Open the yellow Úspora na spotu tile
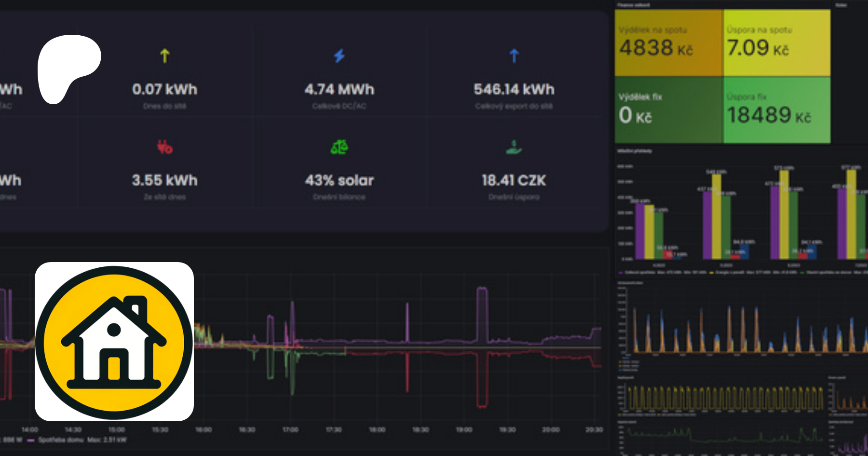This screenshot has width=868, height=456. click(x=776, y=43)
